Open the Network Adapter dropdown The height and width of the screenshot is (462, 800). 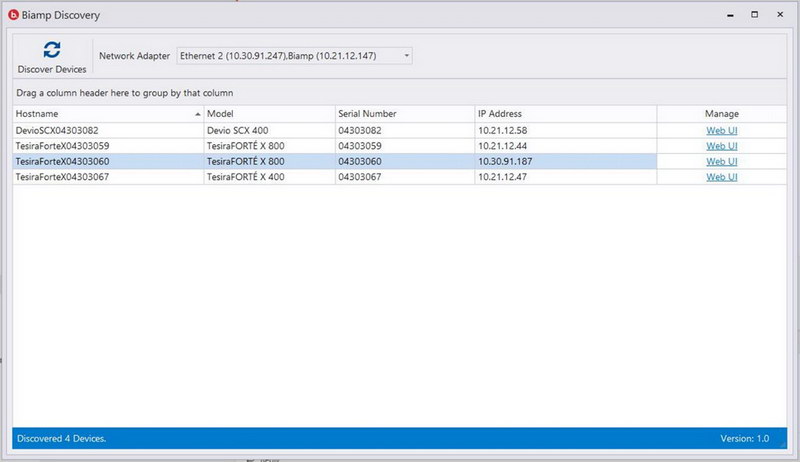(x=294, y=56)
